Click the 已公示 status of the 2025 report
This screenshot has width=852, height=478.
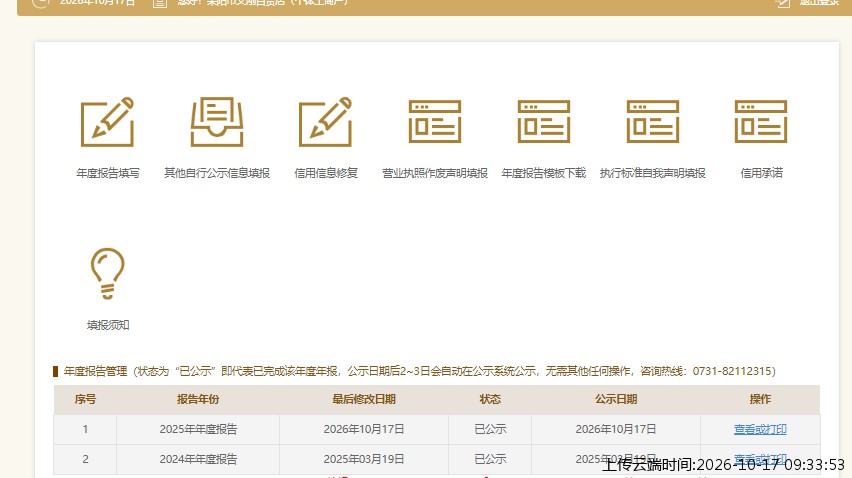pyautogui.click(x=490, y=429)
